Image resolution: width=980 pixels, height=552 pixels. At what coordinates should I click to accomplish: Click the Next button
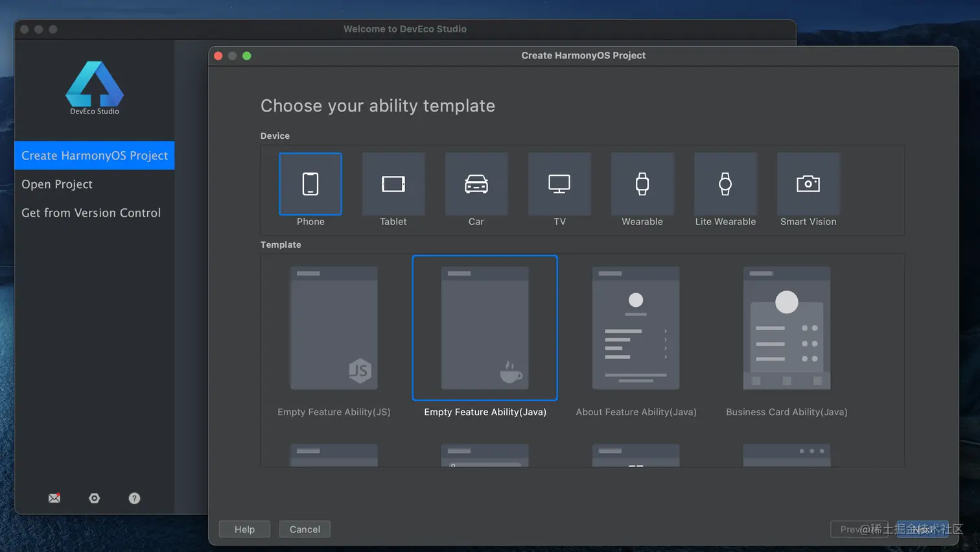click(x=923, y=529)
